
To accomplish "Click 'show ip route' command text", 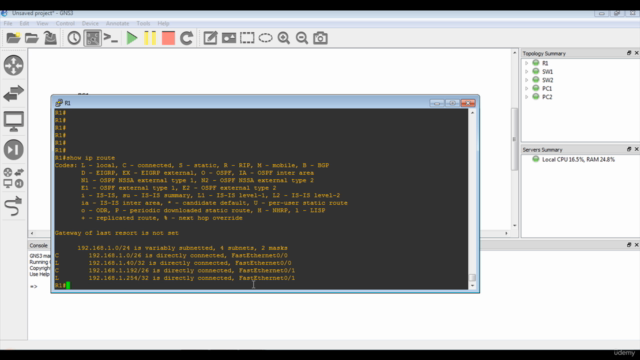I will point(91,158).
